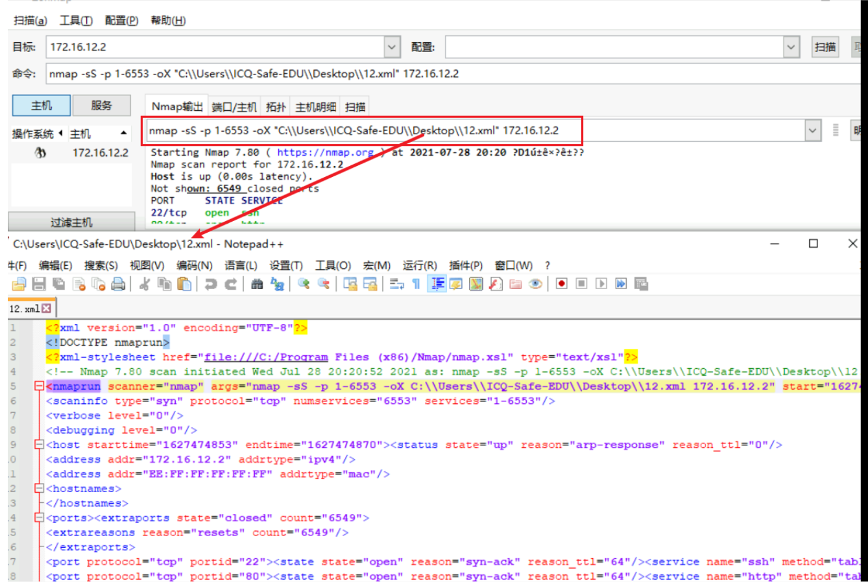Image resolution: width=868 pixels, height=588 pixels.
Task: Run macro multiple times icon
Action: click(x=621, y=284)
